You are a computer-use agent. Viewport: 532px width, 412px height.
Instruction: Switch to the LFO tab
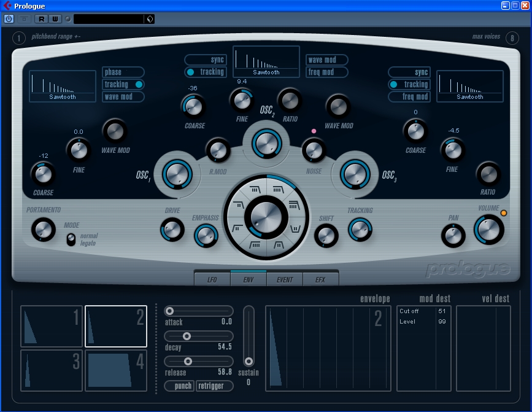point(212,279)
